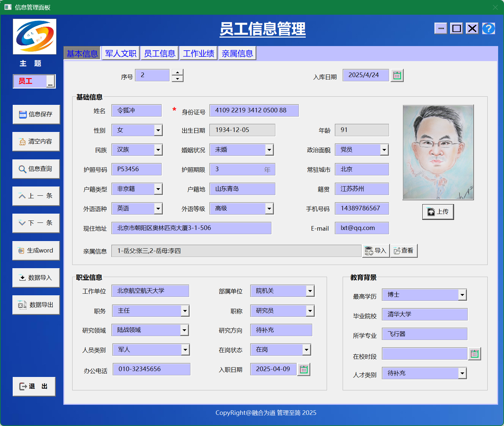The width and height of the screenshot is (504, 426).
Task: Click the help question mark icon
Action: coord(489,28)
